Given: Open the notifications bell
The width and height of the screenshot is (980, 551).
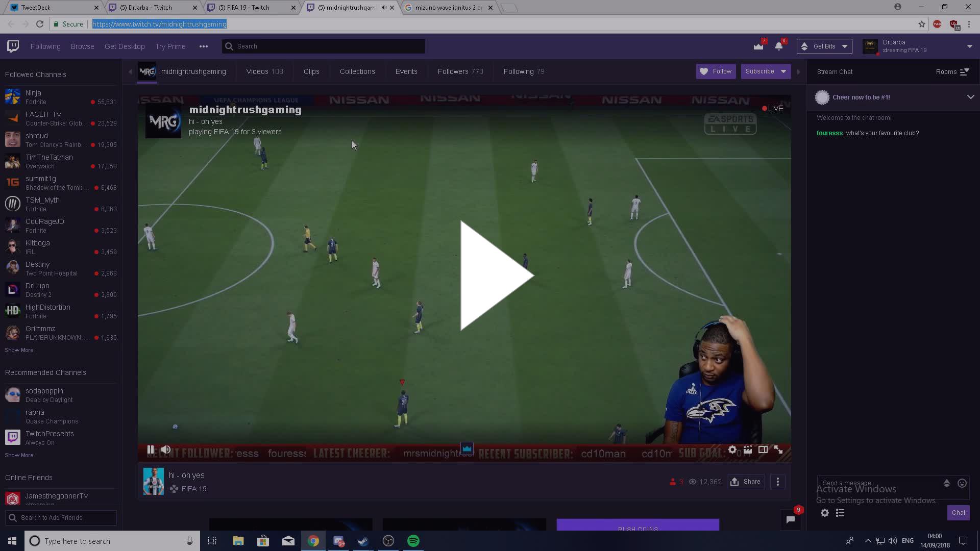Looking at the screenshot, I should pos(779,46).
